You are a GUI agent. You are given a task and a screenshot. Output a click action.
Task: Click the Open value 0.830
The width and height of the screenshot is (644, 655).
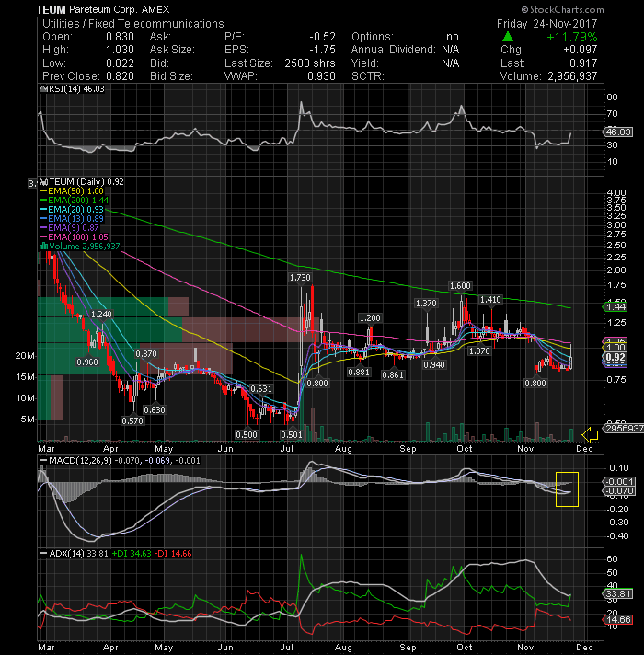tap(120, 37)
